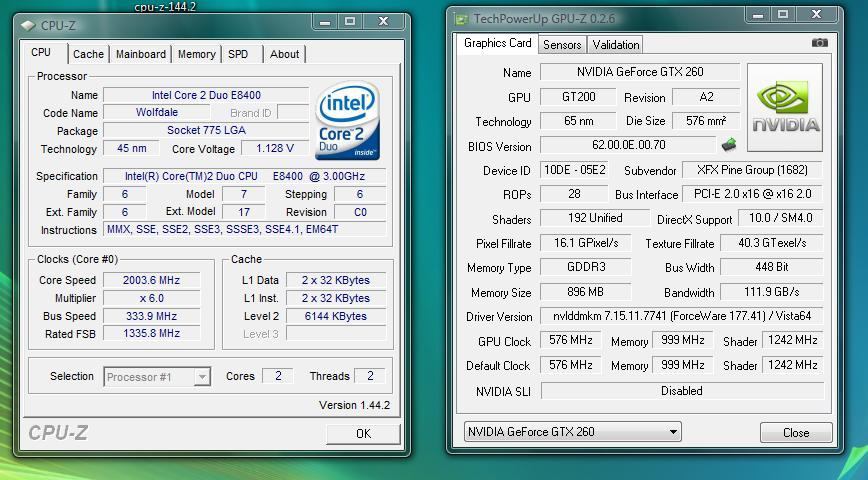Click the Core Speed value 2003.6 MHz
The image size is (868, 480).
pos(151,280)
